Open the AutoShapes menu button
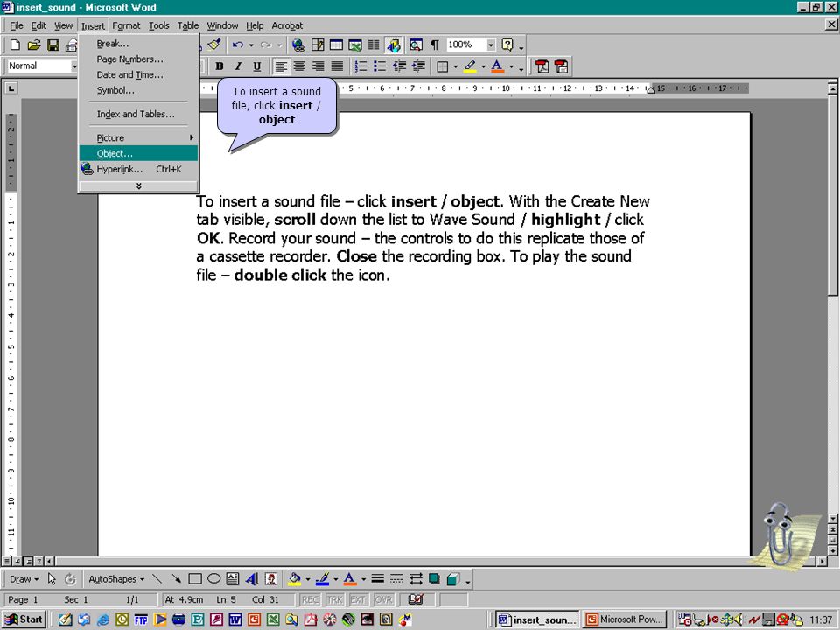 [116, 579]
